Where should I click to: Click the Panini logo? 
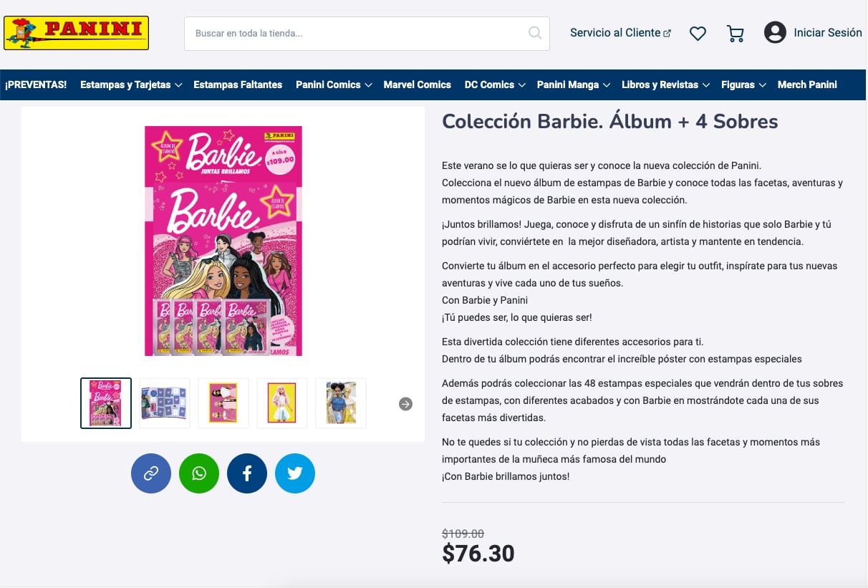76,33
